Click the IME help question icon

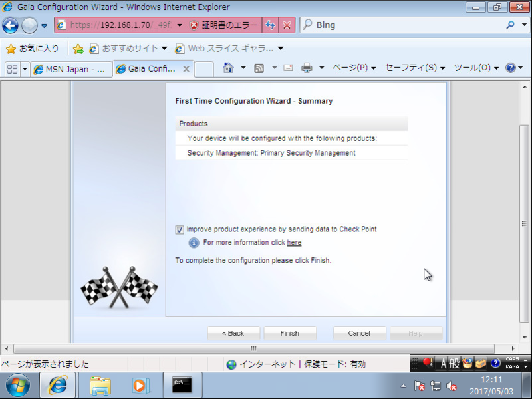495,364
